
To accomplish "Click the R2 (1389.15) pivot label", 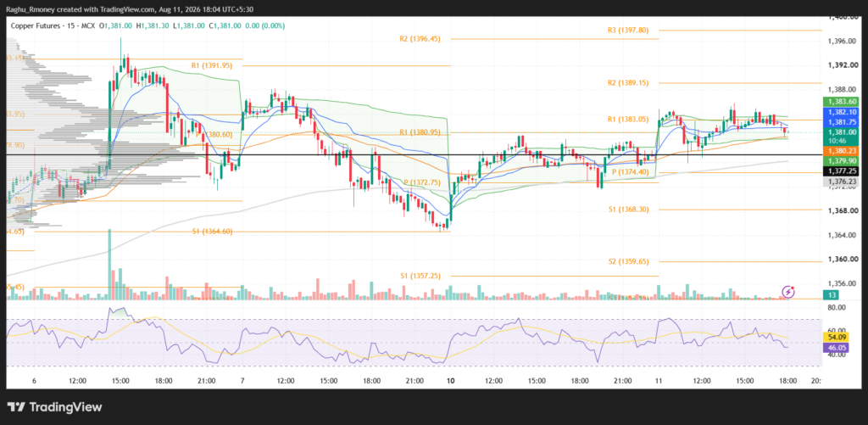I will (x=627, y=82).
